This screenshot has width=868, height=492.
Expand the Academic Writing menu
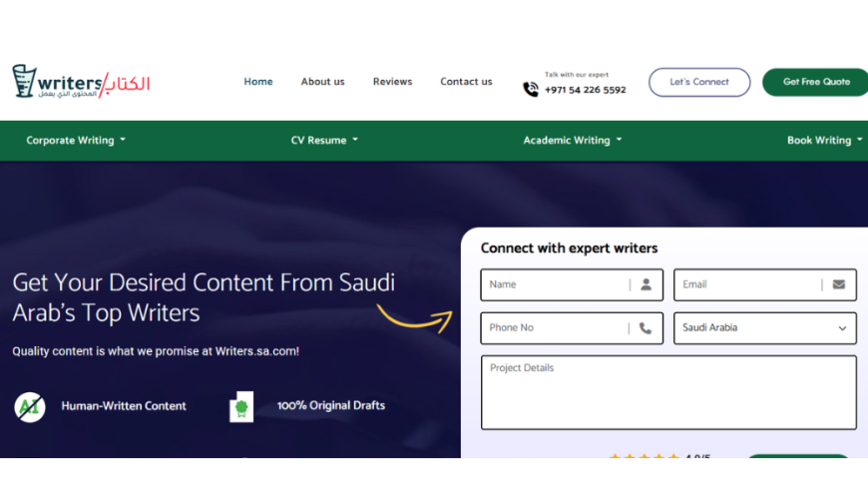(572, 141)
